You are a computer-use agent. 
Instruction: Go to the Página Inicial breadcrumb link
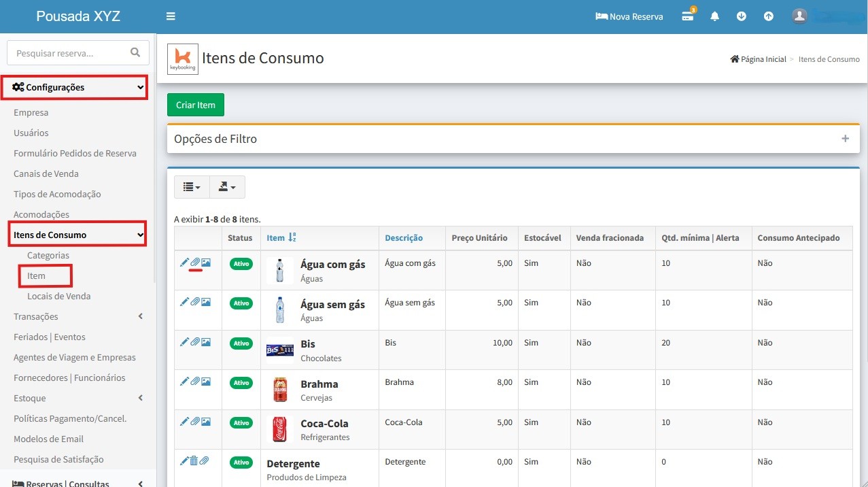click(x=763, y=59)
